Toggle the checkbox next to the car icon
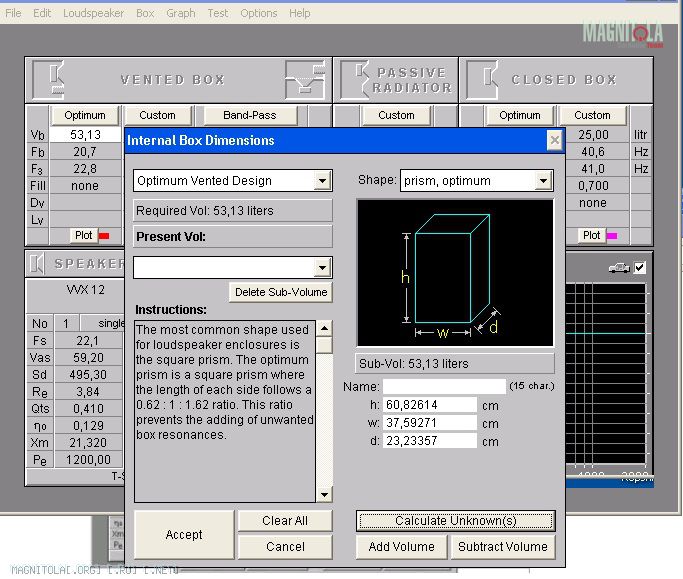This screenshot has width=683, height=579. [x=640, y=267]
